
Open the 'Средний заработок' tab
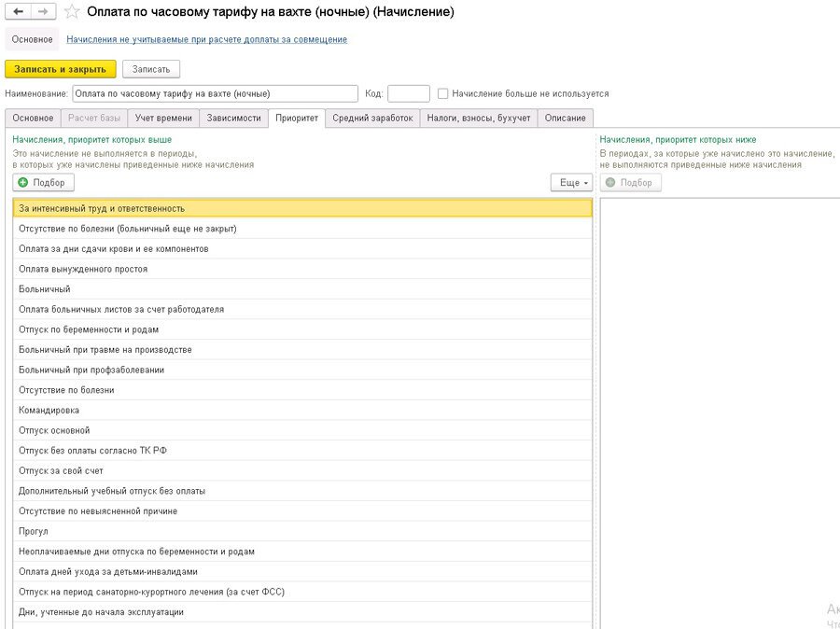pos(372,118)
